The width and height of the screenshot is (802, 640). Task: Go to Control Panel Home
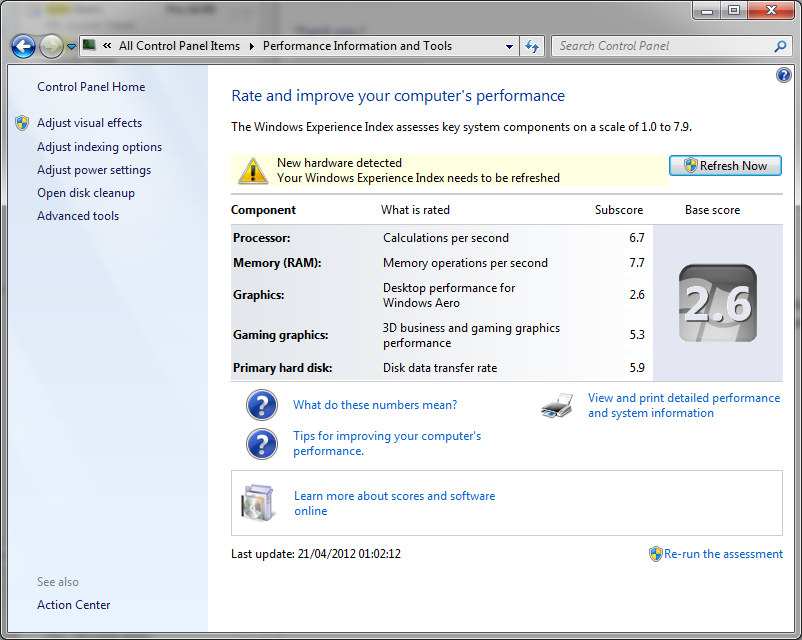[x=91, y=87]
